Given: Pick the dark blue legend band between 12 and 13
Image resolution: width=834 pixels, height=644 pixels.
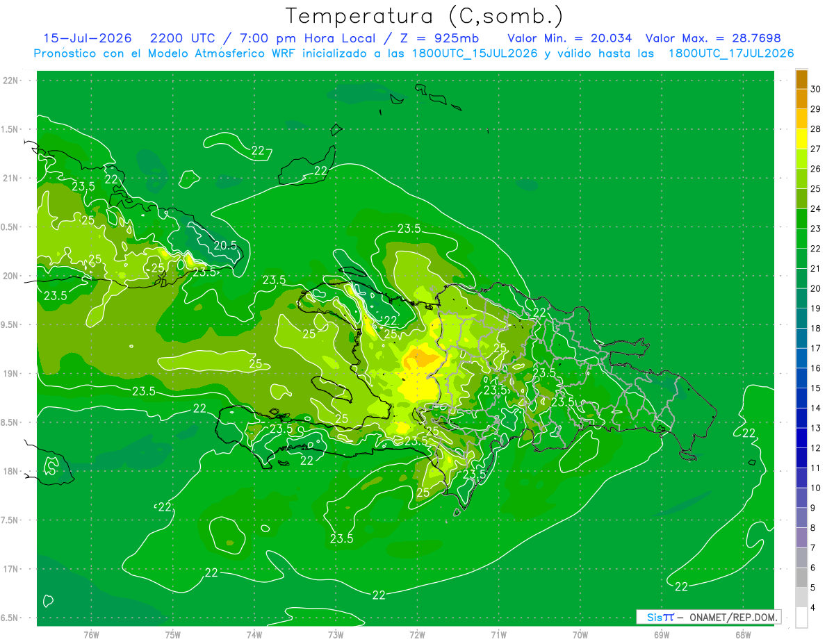Looking at the screenshot, I should tap(801, 438).
